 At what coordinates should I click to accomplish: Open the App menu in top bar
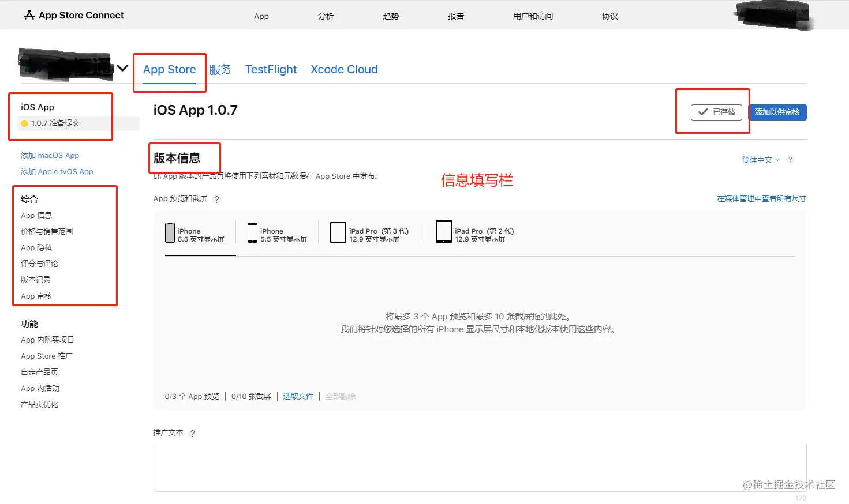261,16
